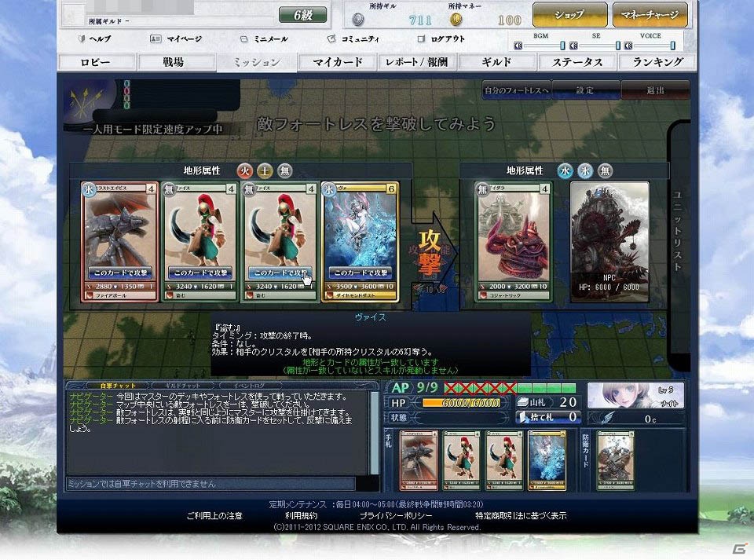Open 特定商取引法に基づく表示 footer link

[521, 516]
